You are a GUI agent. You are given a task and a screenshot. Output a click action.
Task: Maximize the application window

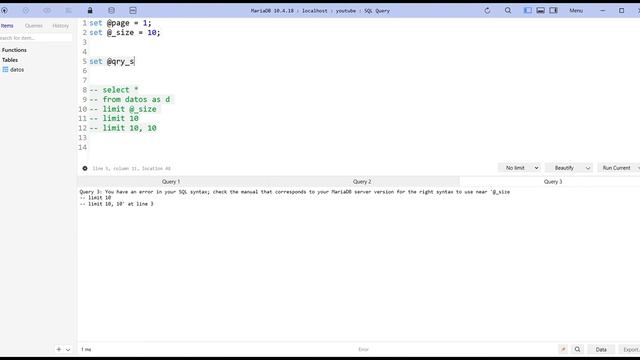621,11
